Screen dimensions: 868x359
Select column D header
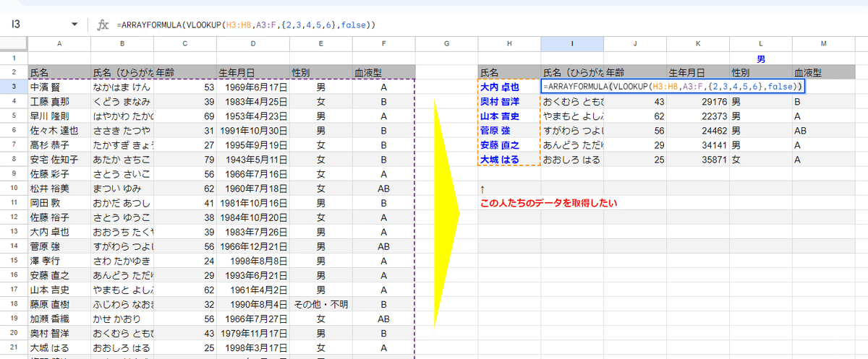click(x=252, y=44)
